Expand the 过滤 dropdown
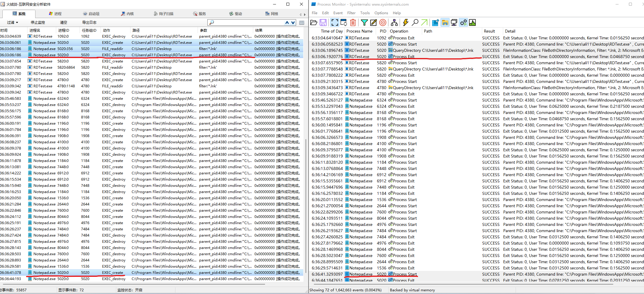 coord(12,23)
